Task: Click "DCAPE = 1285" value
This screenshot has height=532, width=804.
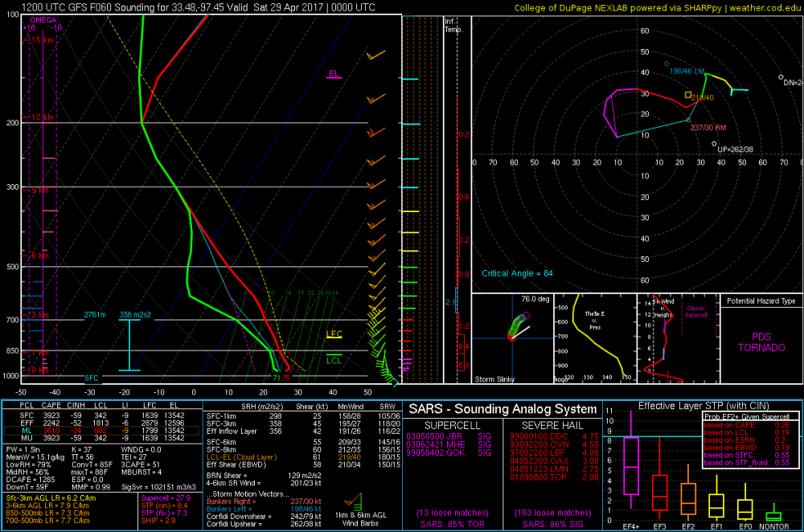Action: [31, 480]
